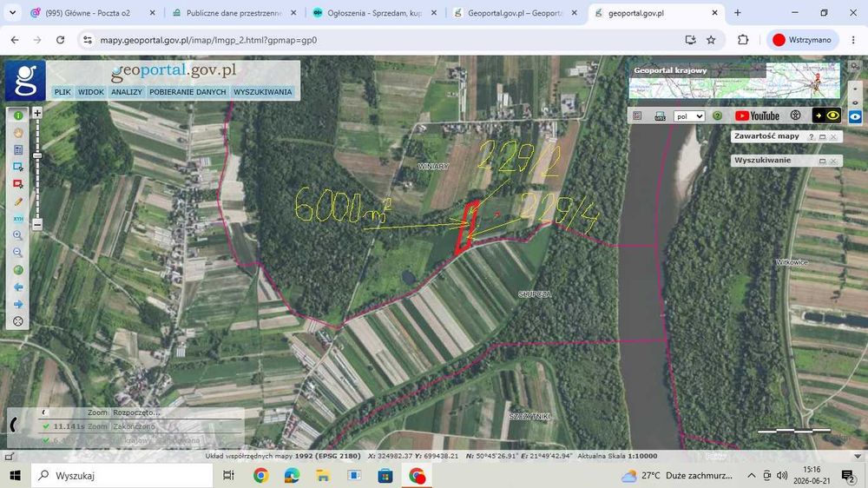868x488 pixels.
Task: Click the minus button on the zoom slider
Action: click(37, 224)
